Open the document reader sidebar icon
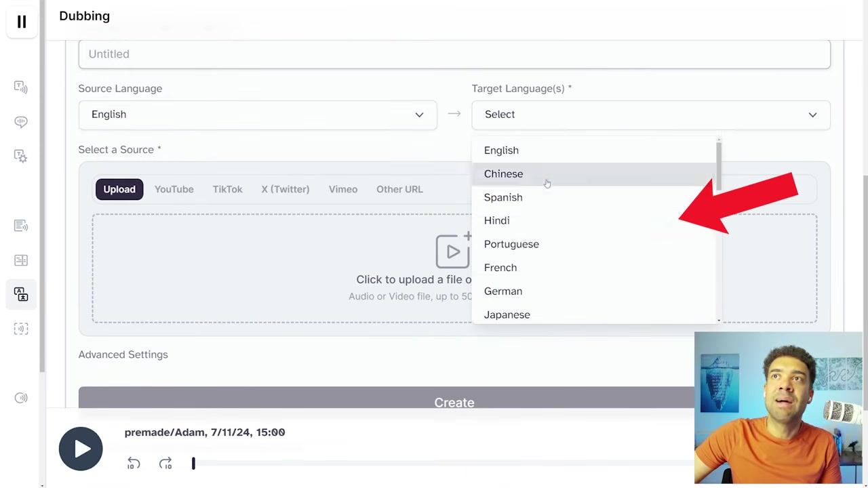The height and width of the screenshot is (488, 868). (x=21, y=226)
